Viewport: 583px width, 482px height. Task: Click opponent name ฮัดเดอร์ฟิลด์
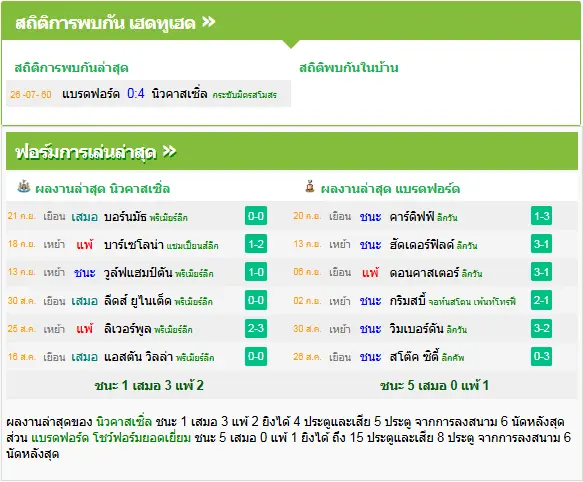[x=422, y=244]
